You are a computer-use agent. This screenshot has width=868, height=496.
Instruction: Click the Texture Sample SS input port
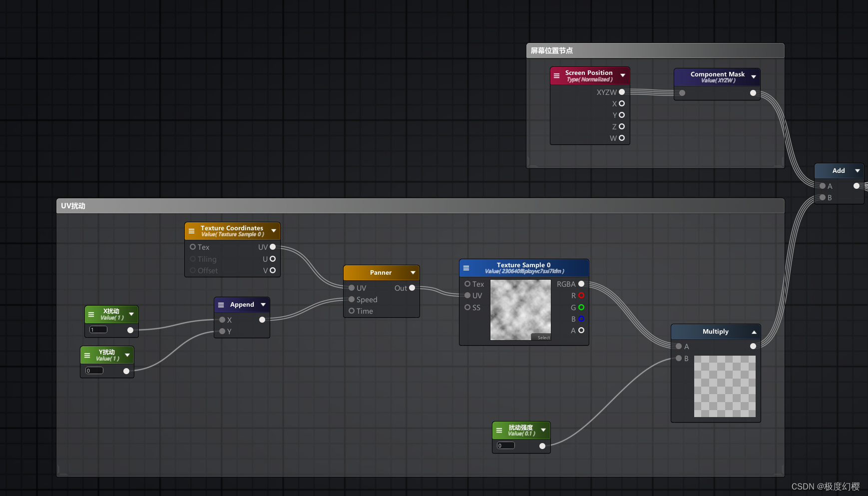pyautogui.click(x=467, y=307)
